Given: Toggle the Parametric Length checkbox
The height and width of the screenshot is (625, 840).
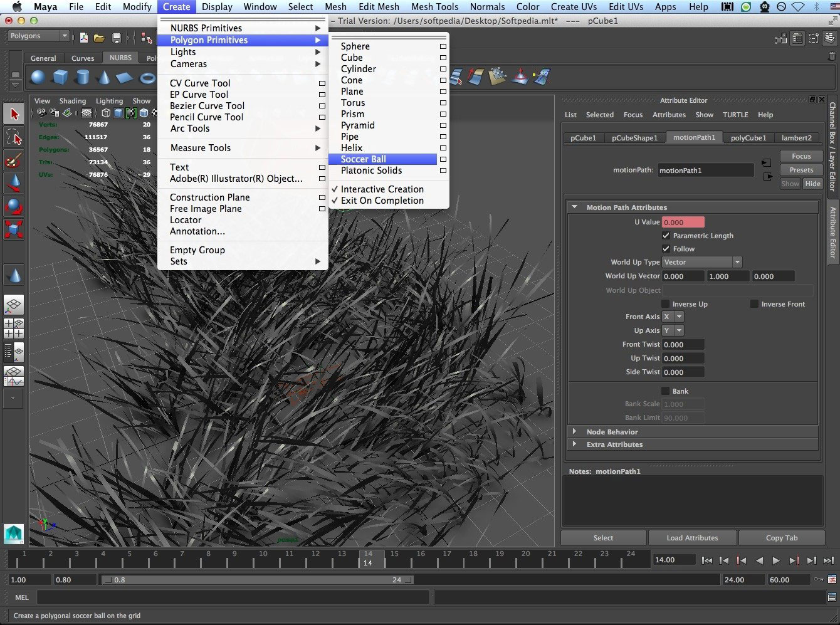Looking at the screenshot, I should 666,236.
